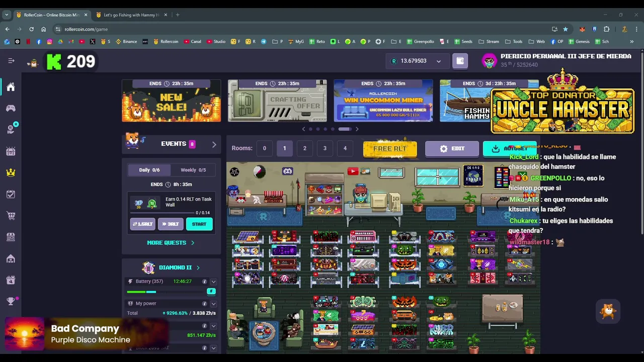Screen dimensions: 644x362
Task: Click MORE QUESTS link
Action: tap(171, 243)
